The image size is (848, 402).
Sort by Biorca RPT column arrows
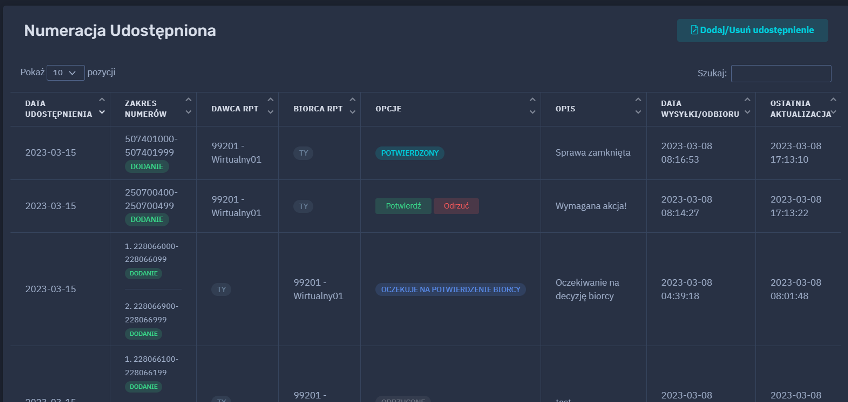[351, 108]
